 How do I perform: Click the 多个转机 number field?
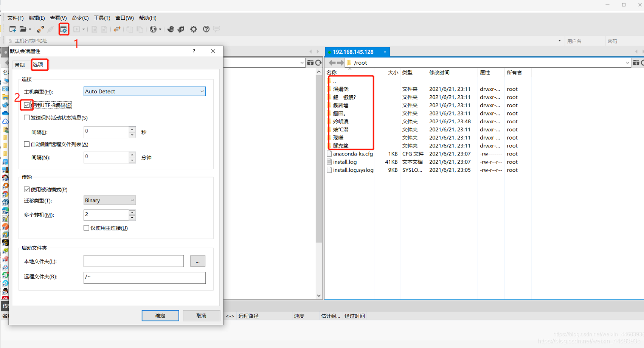tap(106, 215)
